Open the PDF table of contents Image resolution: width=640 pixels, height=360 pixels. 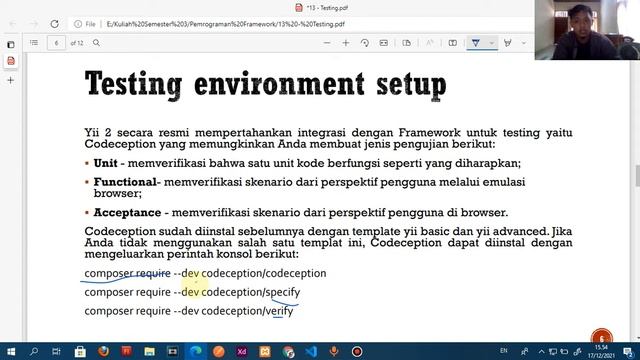point(34,42)
